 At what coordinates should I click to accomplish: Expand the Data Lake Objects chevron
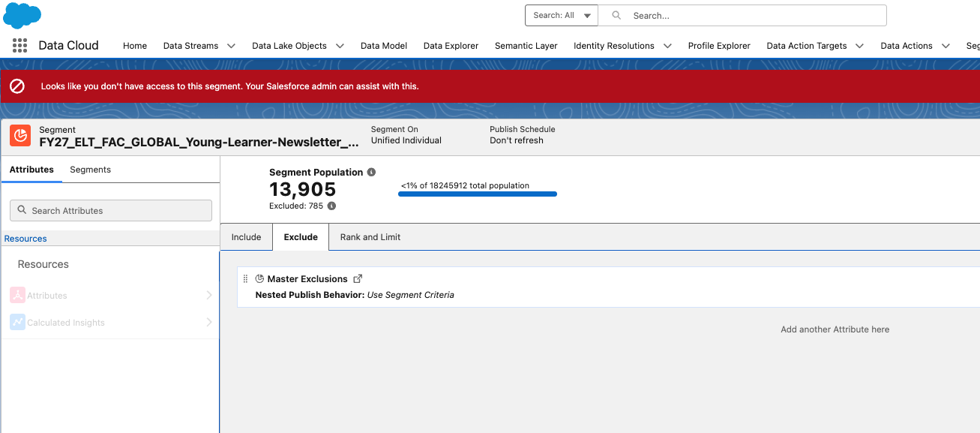pyautogui.click(x=340, y=46)
